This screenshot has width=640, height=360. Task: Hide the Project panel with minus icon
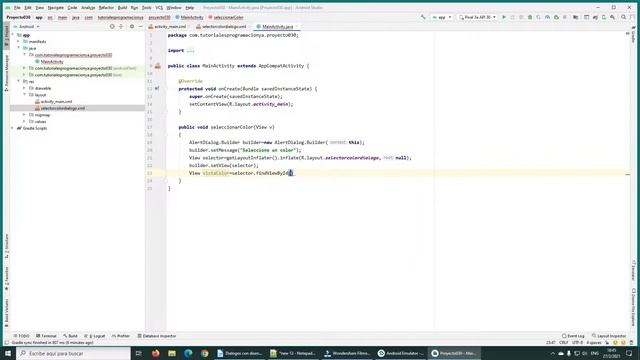[140, 27]
